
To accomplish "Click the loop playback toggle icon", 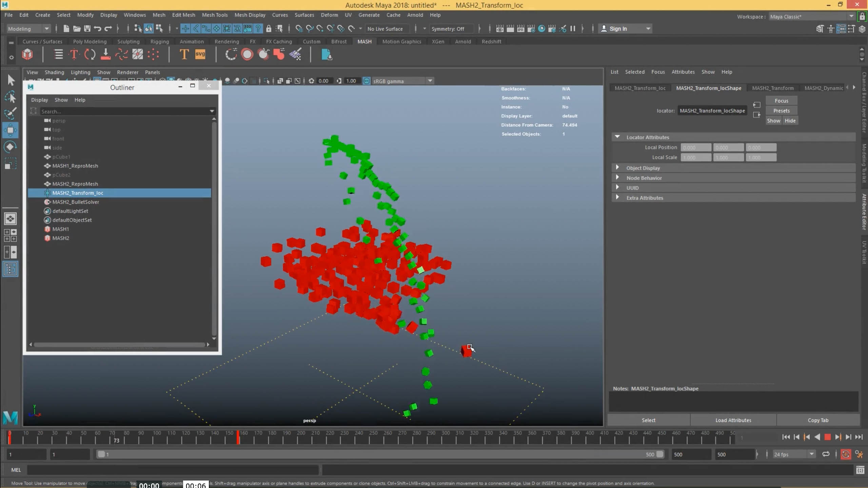I will tap(826, 454).
